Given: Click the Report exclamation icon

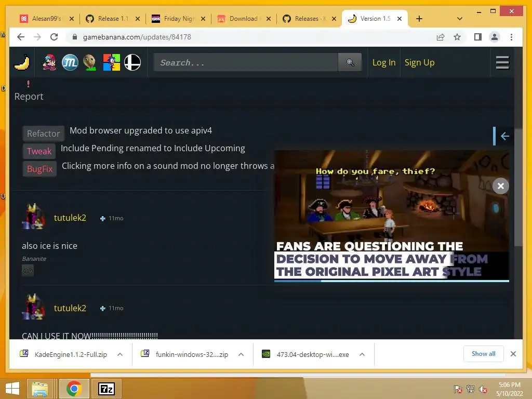Looking at the screenshot, I should coord(29,84).
